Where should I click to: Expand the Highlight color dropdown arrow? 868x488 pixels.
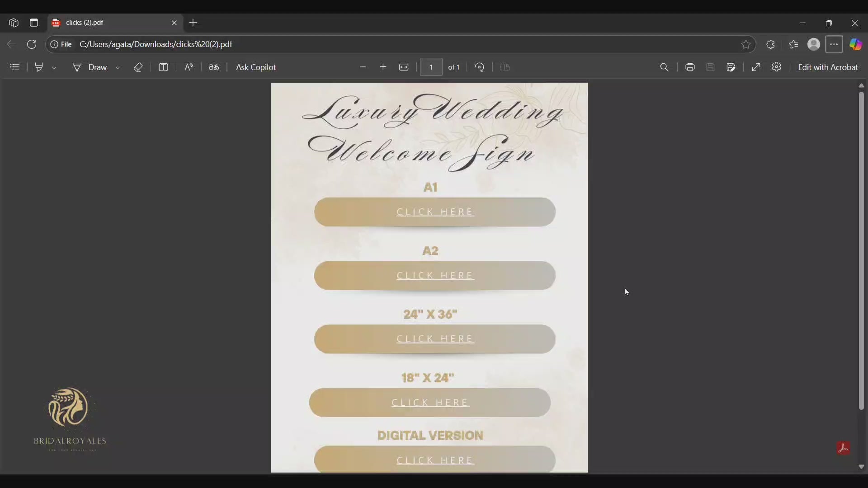[x=54, y=68]
